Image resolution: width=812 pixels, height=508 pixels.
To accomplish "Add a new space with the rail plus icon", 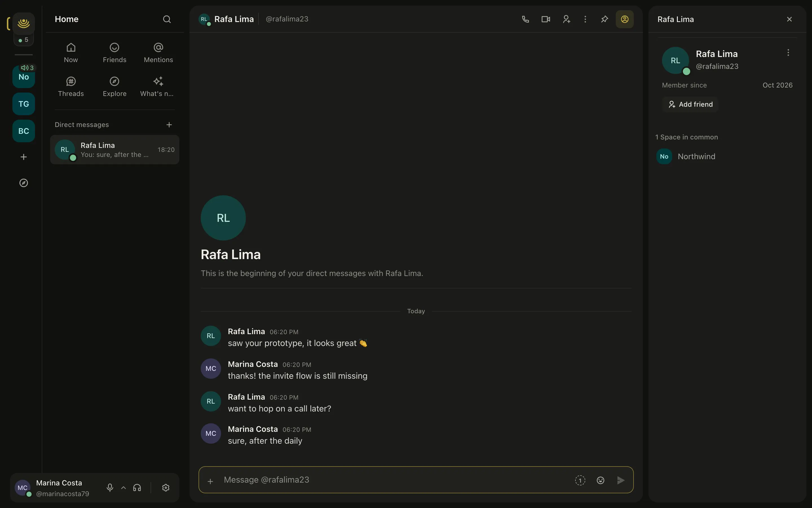I will 23,157.
